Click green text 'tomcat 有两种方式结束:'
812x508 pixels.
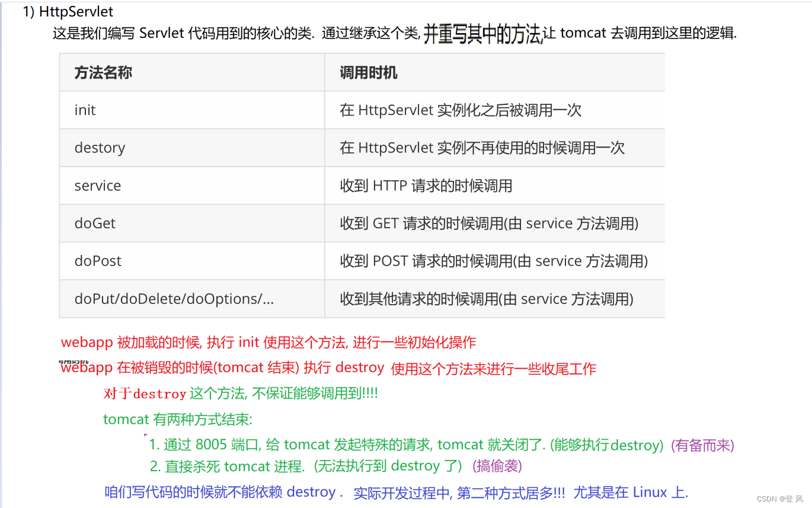point(178,420)
